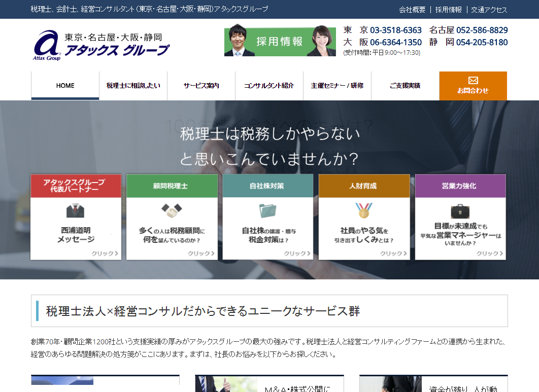Viewport: 539px width, 392px height.
Task: Click the medal icon in 人財育成 card
Action: click(364, 210)
